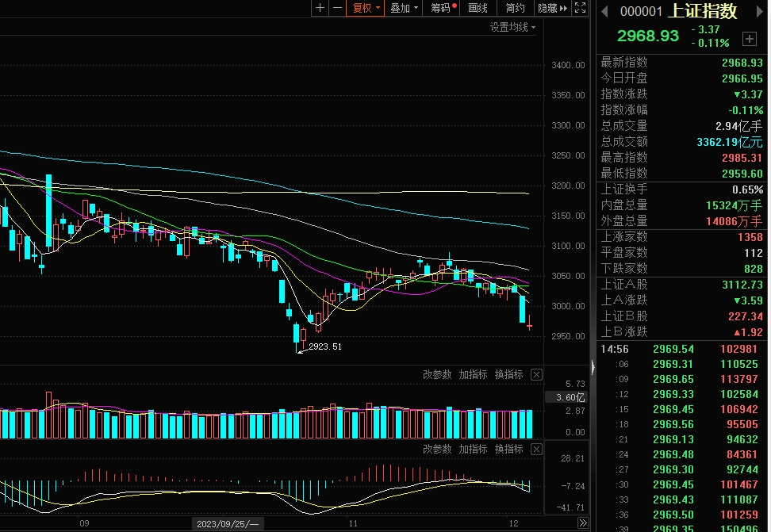
Task: Expand 设置均线 moving average settings
Action: click(x=512, y=27)
